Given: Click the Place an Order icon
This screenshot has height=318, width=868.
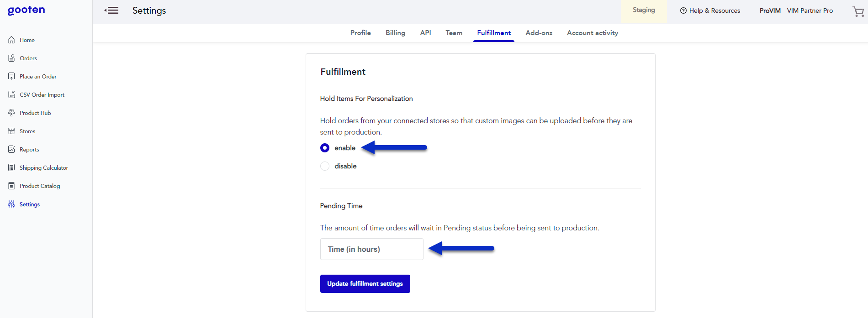Looking at the screenshot, I should pyautogui.click(x=11, y=77).
